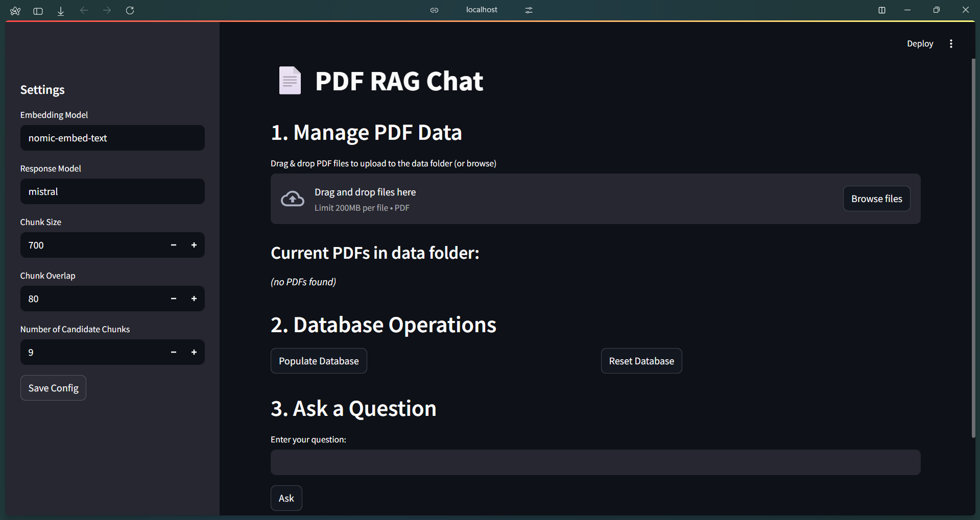Click Browse files to upload PDFs
980x520 pixels.
(x=876, y=199)
